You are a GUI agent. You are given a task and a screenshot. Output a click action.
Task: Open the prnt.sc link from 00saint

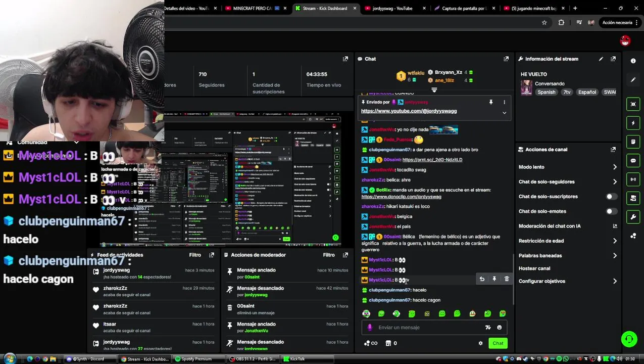coord(432,160)
